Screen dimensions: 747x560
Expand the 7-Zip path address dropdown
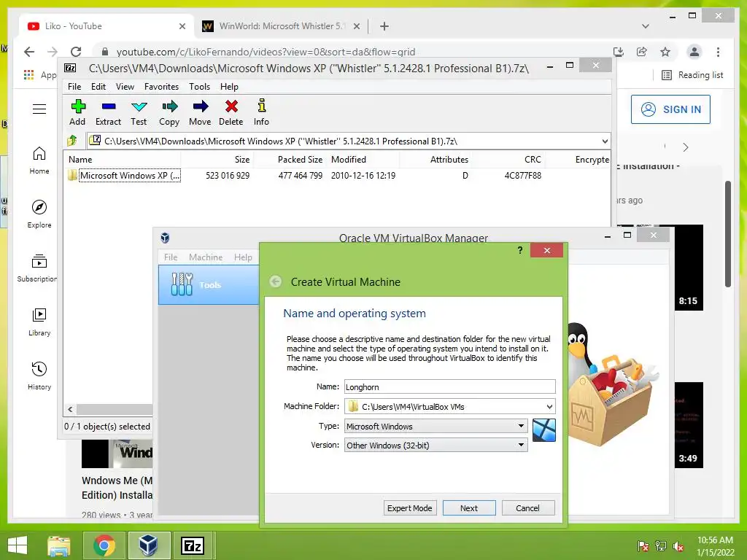click(x=605, y=141)
